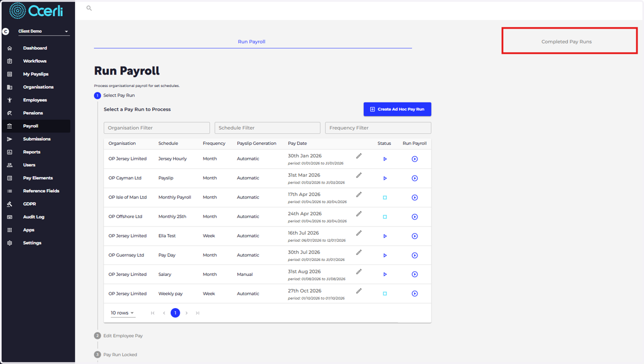Click status play icon for Pay Day
The width and height of the screenshot is (644, 364).
(x=385, y=256)
